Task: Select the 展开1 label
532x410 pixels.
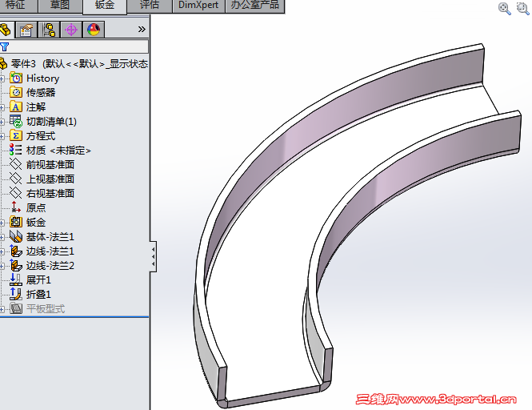Action: (x=38, y=280)
